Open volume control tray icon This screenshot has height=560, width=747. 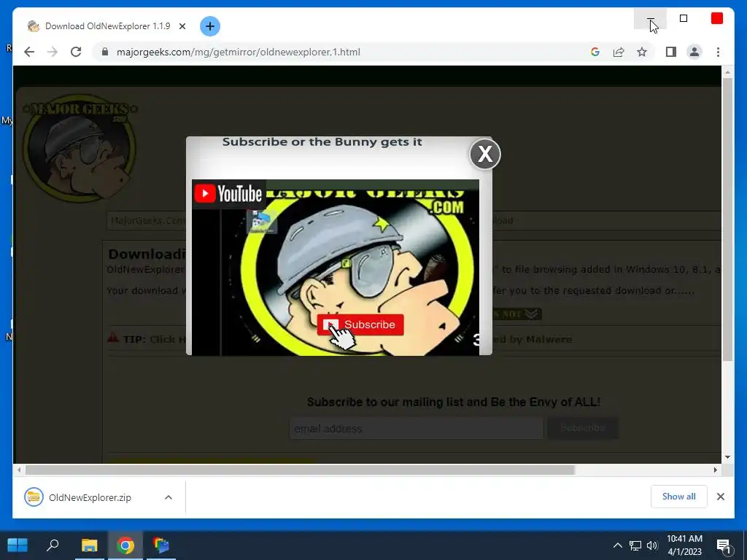pyautogui.click(x=652, y=545)
